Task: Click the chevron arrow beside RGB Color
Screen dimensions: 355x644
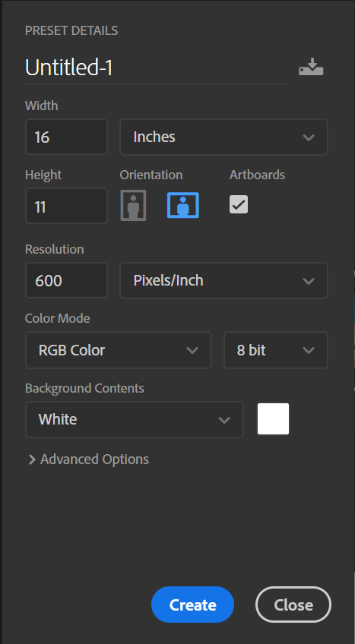Action: pos(192,350)
